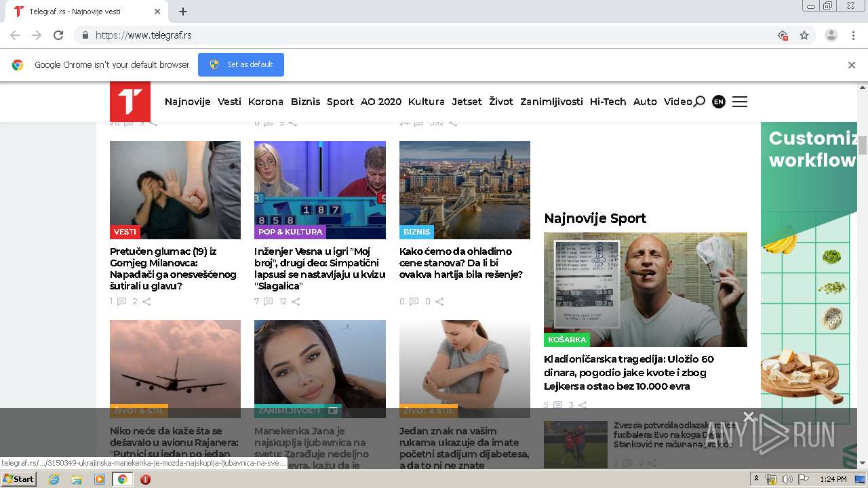The width and height of the screenshot is (868, 488).
Task: Reload the page
Action: tap(58, 35)
